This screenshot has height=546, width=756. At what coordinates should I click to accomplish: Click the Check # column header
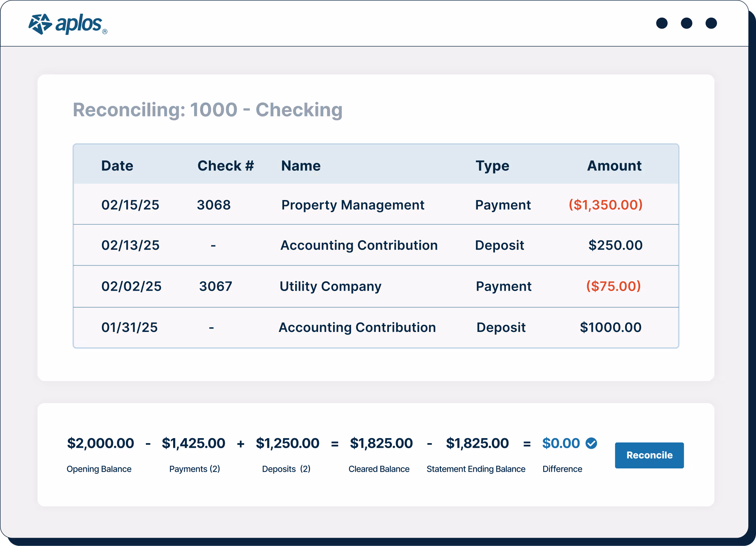pos(225,165)
